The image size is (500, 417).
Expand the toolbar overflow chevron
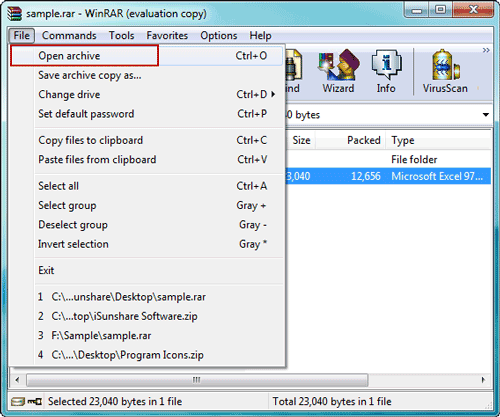(486, 50)
